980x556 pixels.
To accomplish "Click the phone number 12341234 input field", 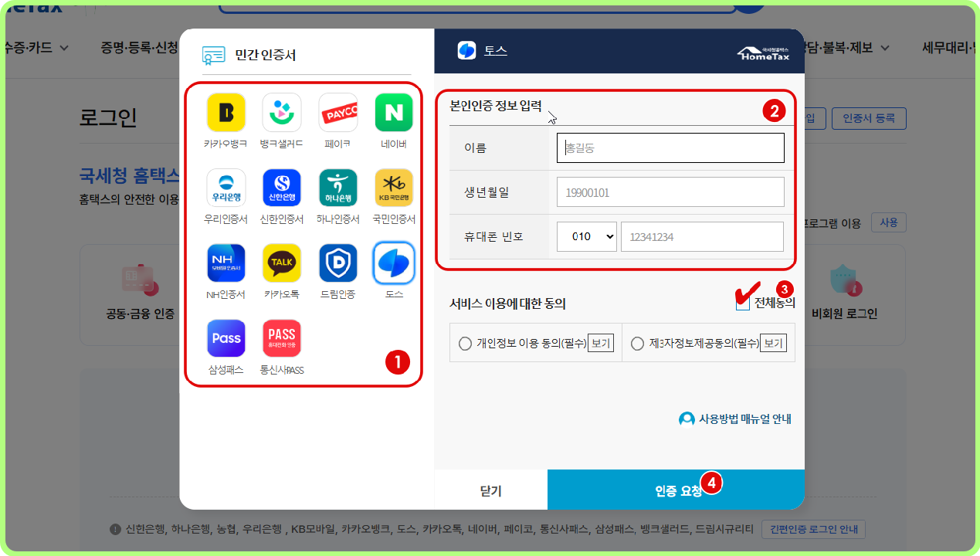I will tap(702, 237).
